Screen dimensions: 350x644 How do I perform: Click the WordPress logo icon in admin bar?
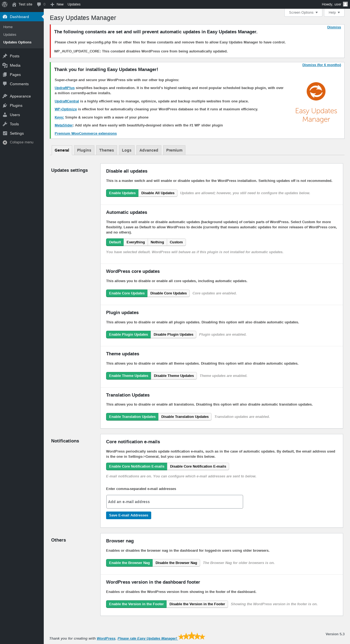click(x=4, y=4)
